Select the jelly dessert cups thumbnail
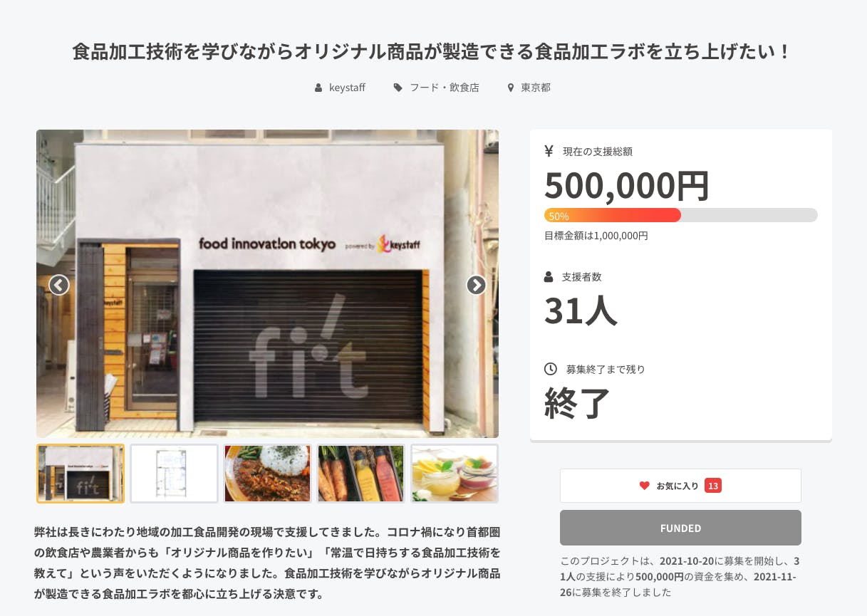The image size is (867, 616). click(455, 474)
